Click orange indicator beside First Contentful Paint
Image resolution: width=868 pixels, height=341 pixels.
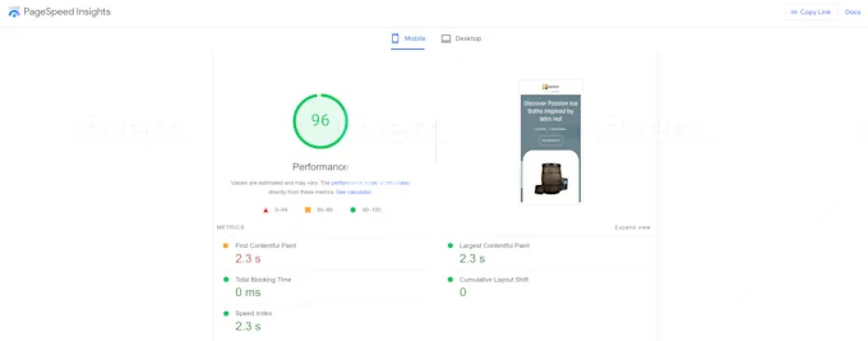pos(226,246)
